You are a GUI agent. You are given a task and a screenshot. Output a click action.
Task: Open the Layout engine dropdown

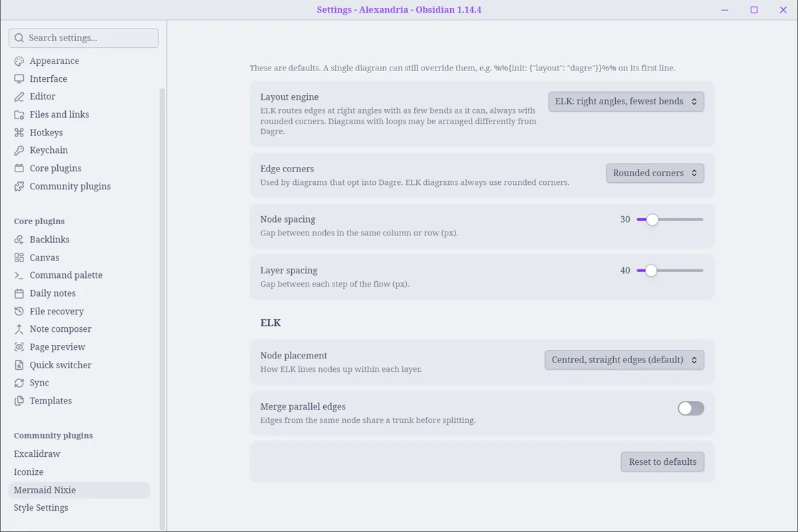[x=626, y=102]
